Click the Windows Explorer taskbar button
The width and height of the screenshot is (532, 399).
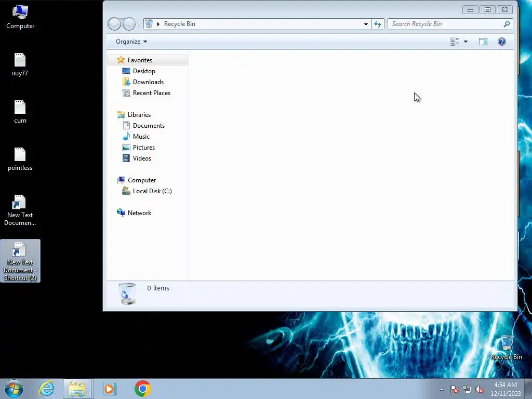click(77, 389)
